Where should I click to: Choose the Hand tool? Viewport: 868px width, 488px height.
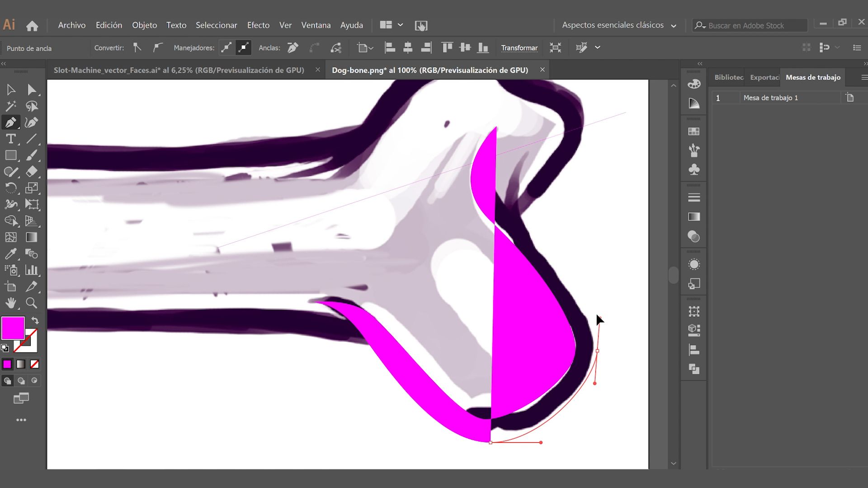point(11,303)
